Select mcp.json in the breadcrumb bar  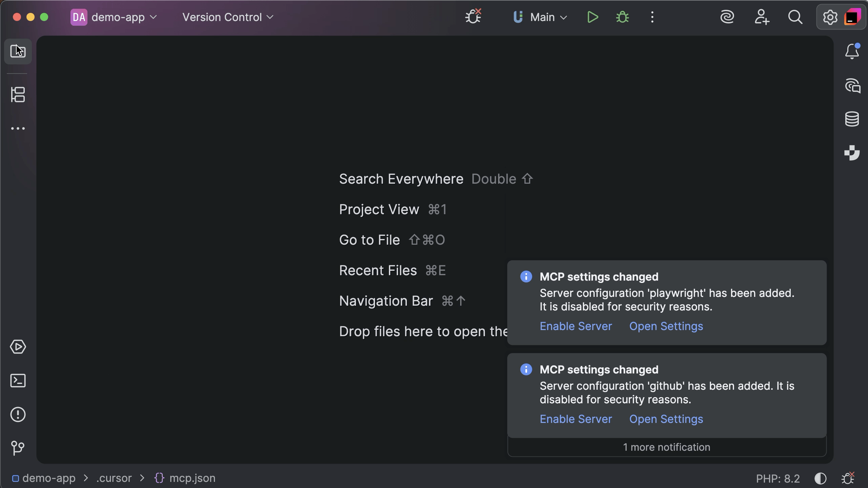click(x=192, y=478)
